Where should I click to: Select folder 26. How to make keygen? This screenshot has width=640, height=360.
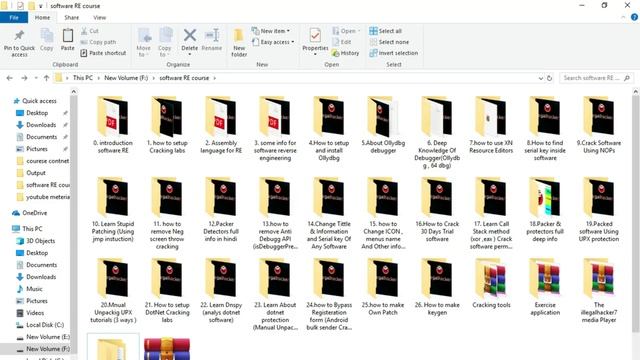coord(437,287)
